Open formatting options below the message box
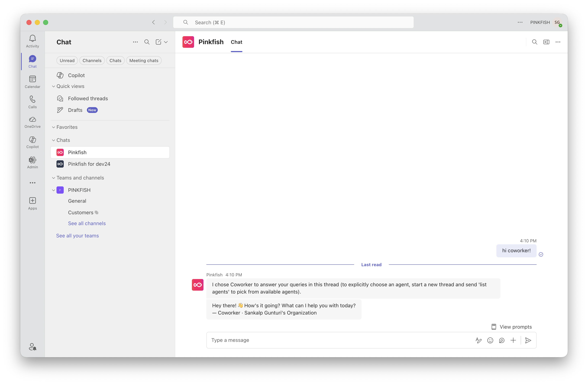Screen dimensions: 588x384 pos(478,340)
